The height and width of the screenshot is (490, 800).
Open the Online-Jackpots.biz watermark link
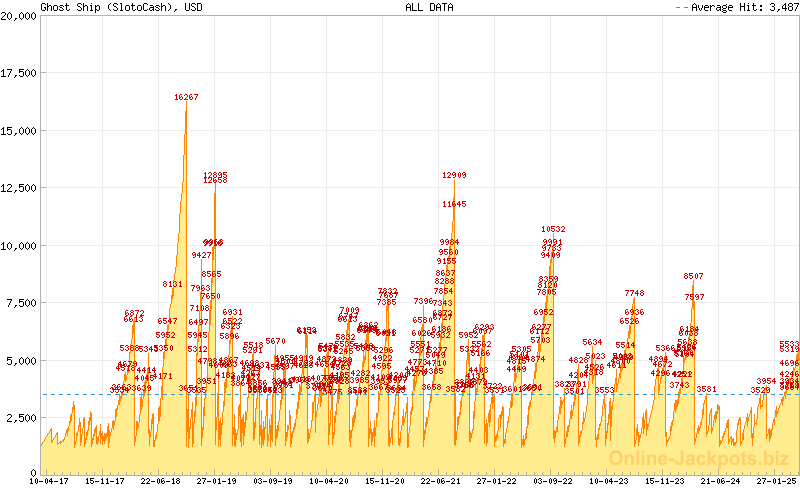700,458
